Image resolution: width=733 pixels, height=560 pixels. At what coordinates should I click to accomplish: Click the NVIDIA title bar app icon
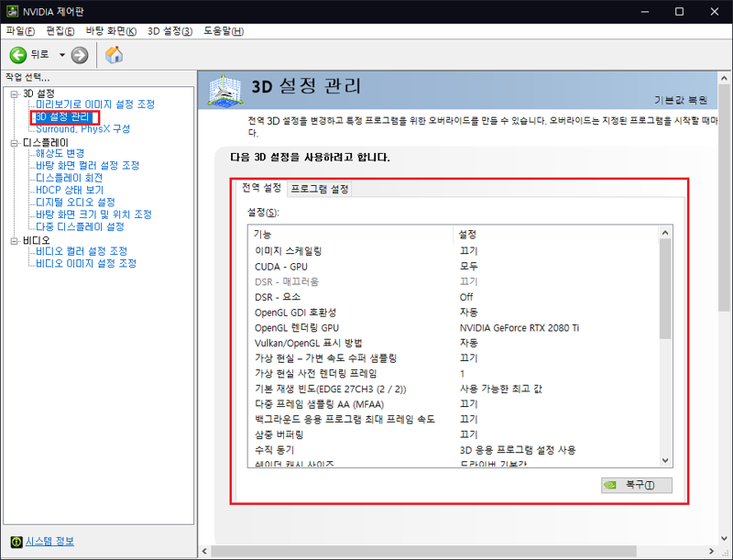point(12,11)
